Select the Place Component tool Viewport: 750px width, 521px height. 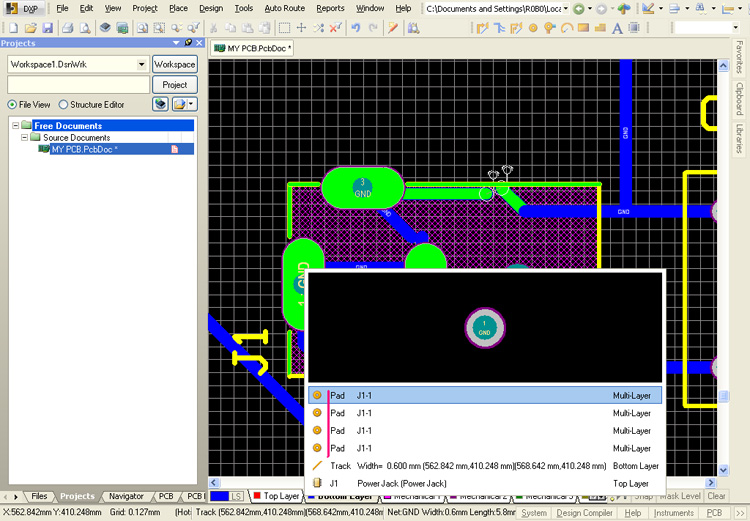pyautogui.click(x=634, y=28)
